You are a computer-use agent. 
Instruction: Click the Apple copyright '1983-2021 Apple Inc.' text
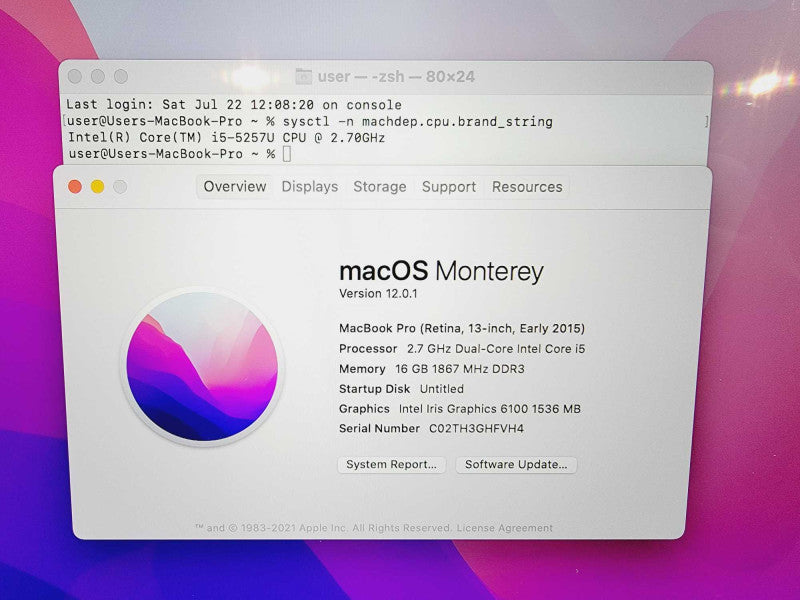coord(294,528)
